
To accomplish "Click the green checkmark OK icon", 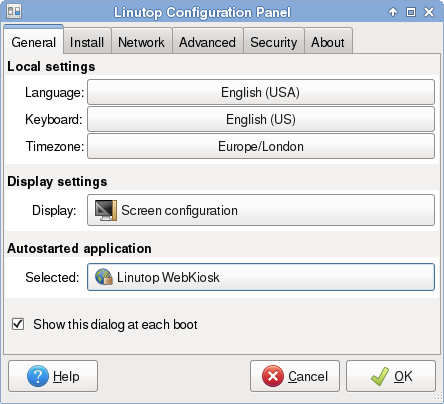I will click(x=380, y=376).
